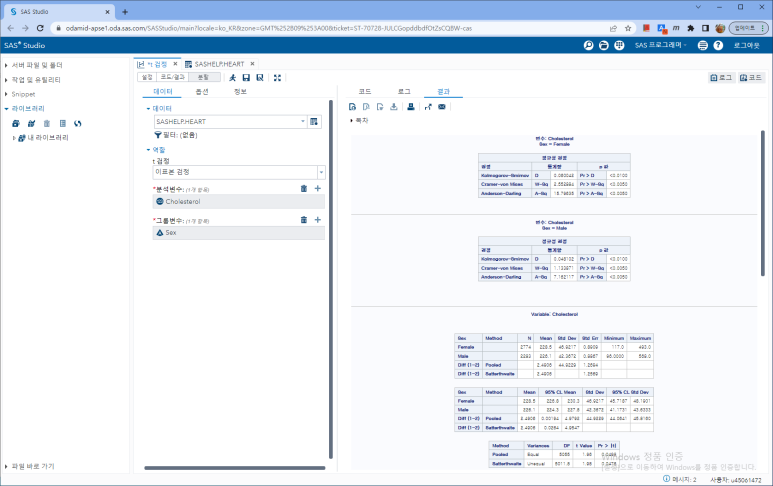Viewport: 773px width, 486px height.
Task: Open the 옵션 tab in task pane
Action: [x=202, y=92]
